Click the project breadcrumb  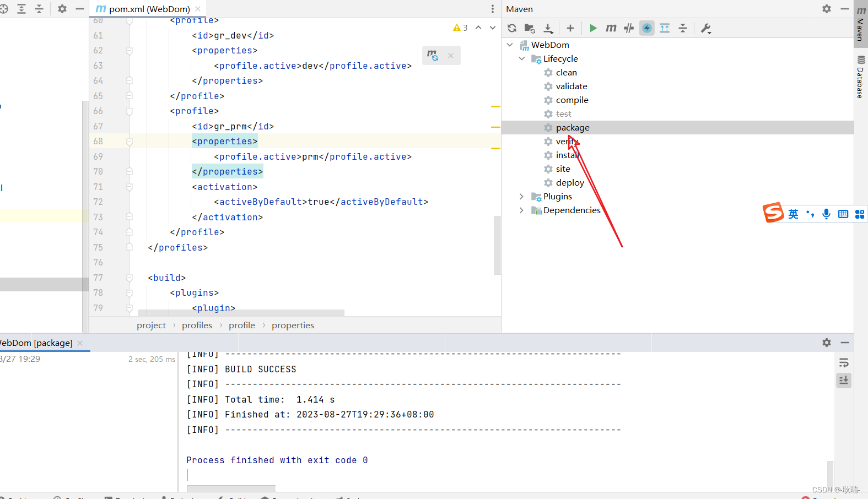[x=151, y=325]
